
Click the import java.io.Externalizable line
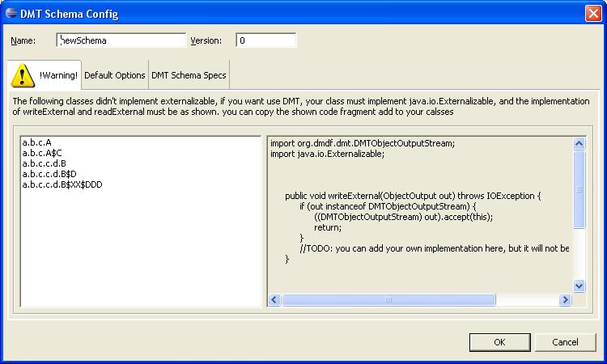[327, 154]
